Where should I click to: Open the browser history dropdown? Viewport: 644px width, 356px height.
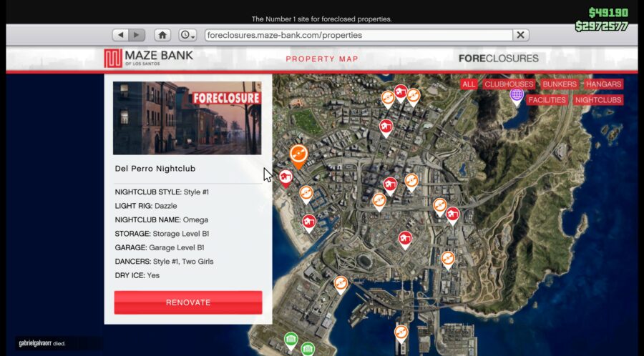(187, 35)
